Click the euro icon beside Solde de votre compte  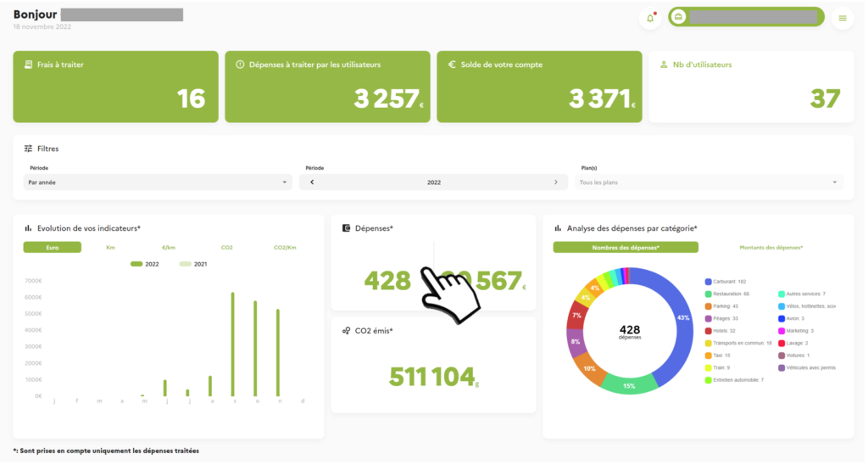[x=452, y=64]
